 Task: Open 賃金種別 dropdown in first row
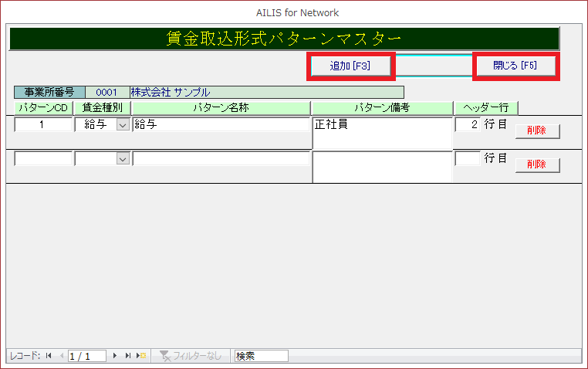coord(121,125)
